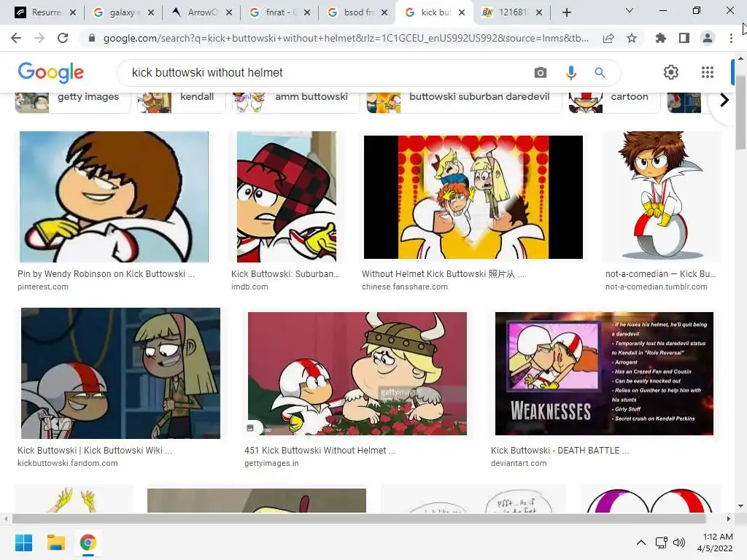Show hidden system tray icons

click(641, 542)
